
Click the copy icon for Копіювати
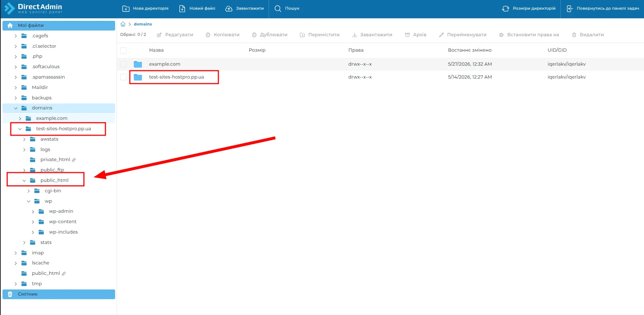coord(208,35)
